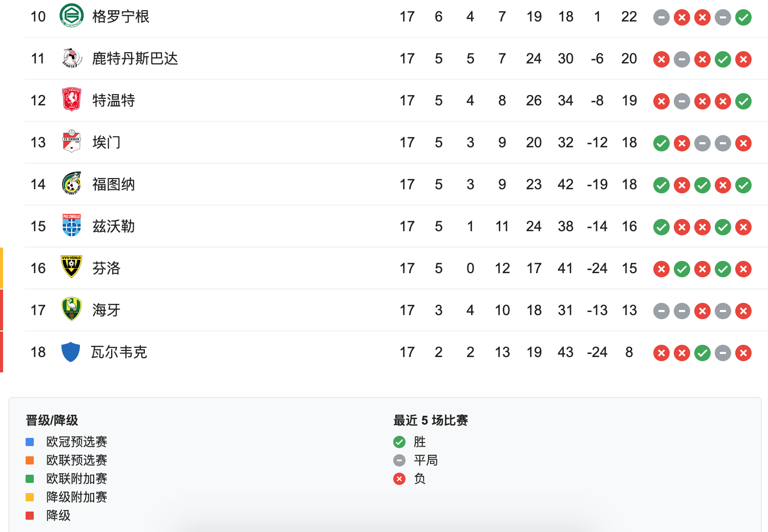Click the VVV-Venlo team crest
Image resolution: width=768 pixels, height=532 pixels.
(71, 267)
